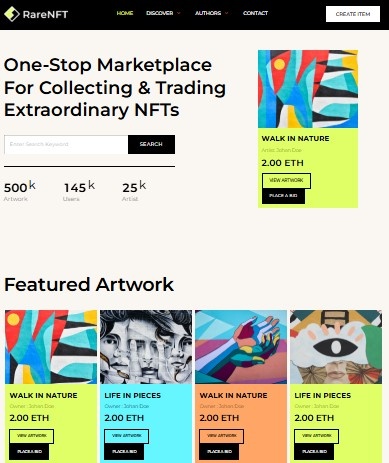This screenshot has height=463, width=389.
Task: Click the Life in Pieces title on cyan card
Action: tap(133, 395)
